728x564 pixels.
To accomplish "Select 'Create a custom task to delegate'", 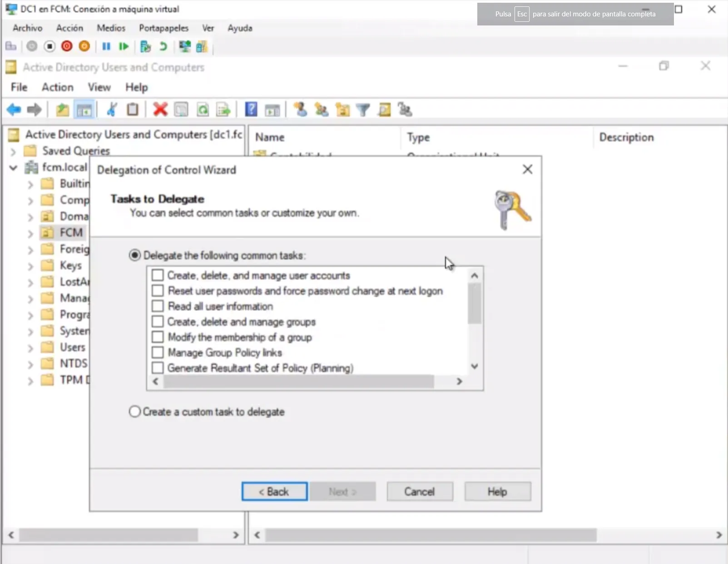I will point(135,412).
